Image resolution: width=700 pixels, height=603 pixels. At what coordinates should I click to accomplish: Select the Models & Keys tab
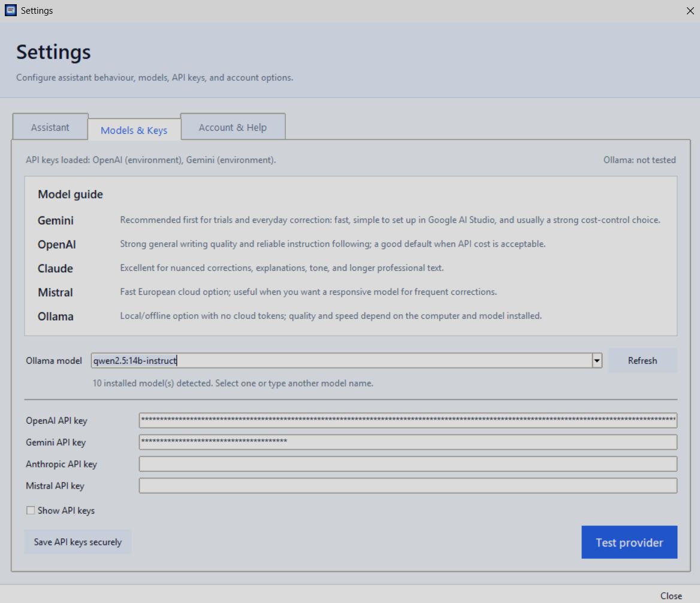(x=134, y=130)
